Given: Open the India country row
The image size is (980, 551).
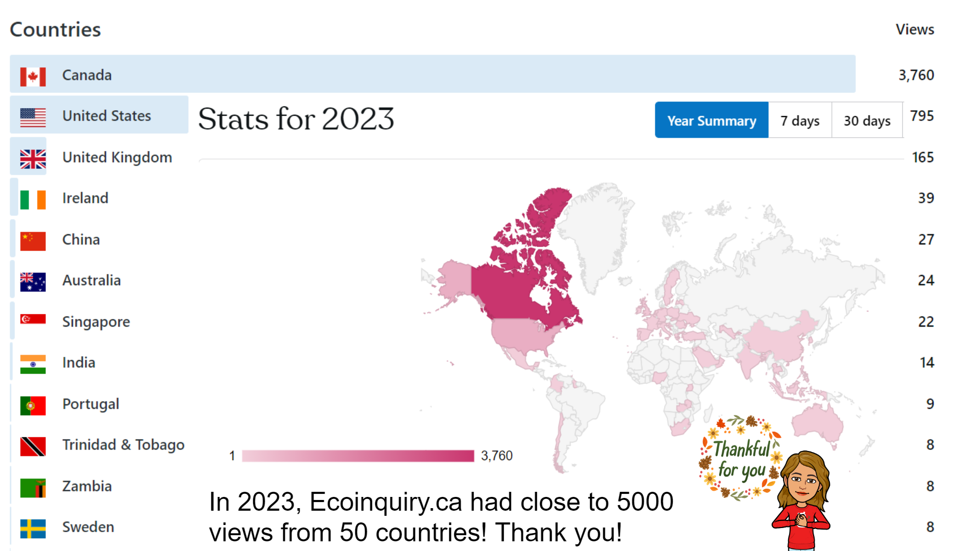Looking at the screenshot, I should click(79, 363).
